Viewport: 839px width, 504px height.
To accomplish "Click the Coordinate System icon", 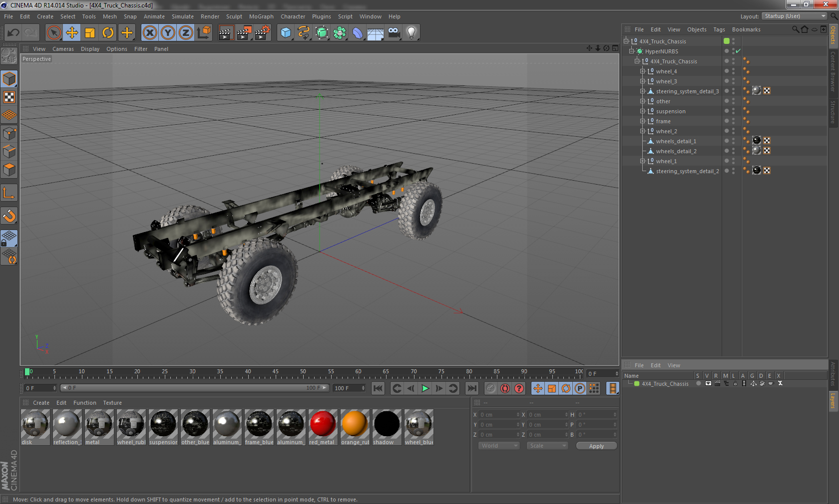I will pyautogui.click(x=204, y=33).
